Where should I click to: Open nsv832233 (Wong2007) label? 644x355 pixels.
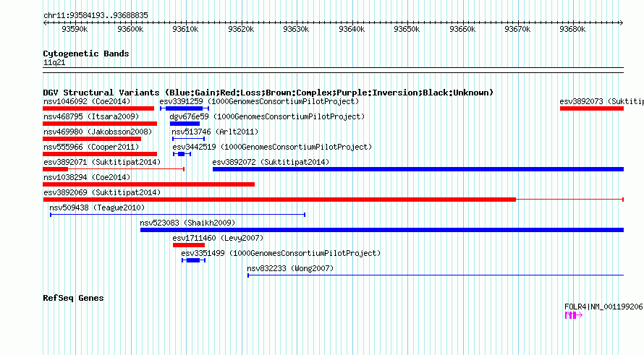pyautogui.click(x=290, y=268)
